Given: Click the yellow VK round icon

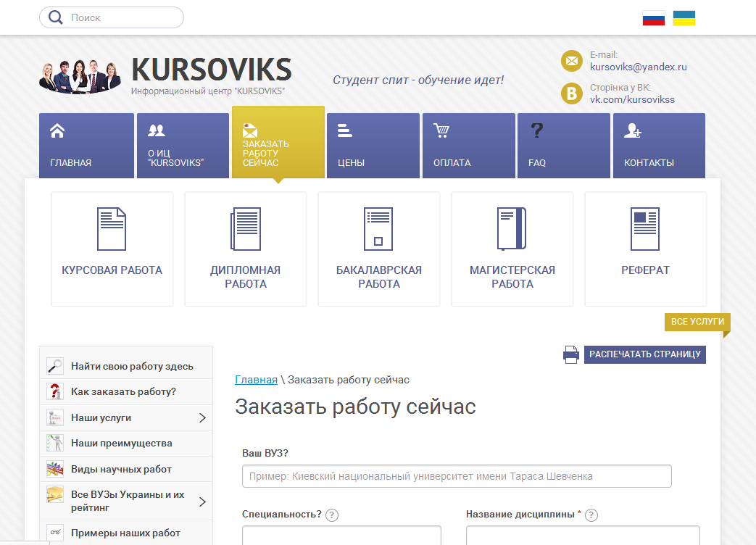Looking at the screenshot, I should [572, 93].
